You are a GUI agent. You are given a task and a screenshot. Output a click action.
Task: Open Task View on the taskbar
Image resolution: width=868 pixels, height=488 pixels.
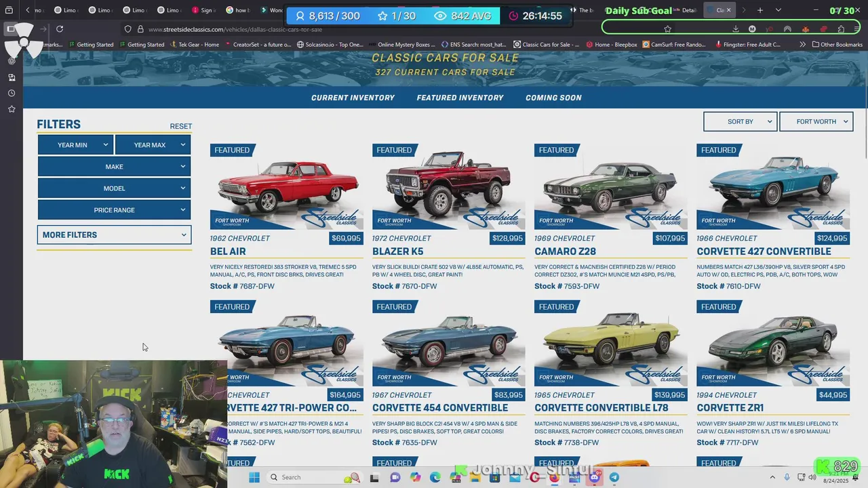(x=374, y=477)
